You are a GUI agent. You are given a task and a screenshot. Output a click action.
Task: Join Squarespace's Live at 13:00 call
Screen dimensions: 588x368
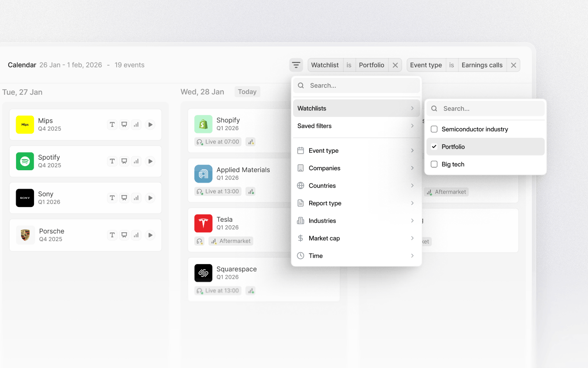(218, 291)
